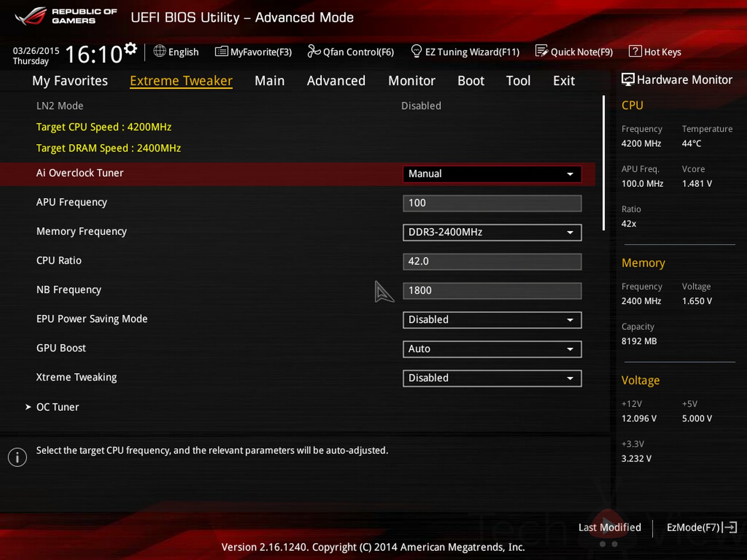This screenshot has width=747, height=560.
Task: Click the EzMode exit arrow icon
Action: click(730, 527)
